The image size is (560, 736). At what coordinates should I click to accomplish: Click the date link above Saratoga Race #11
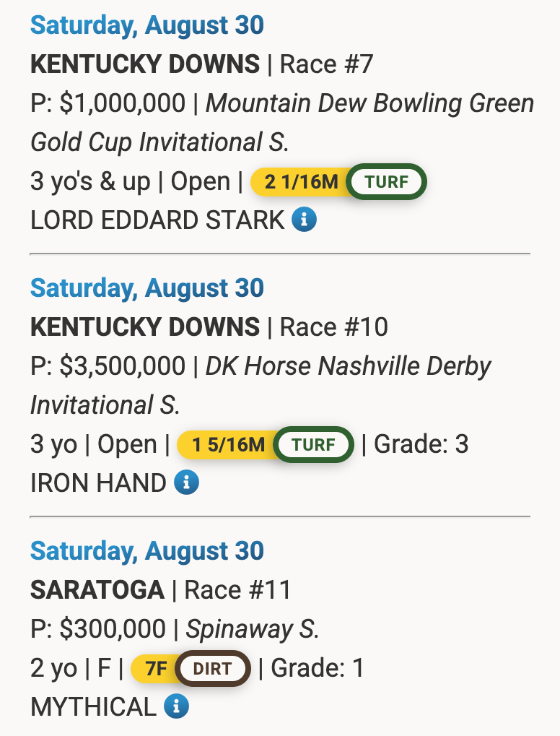(x=147, y=551)
